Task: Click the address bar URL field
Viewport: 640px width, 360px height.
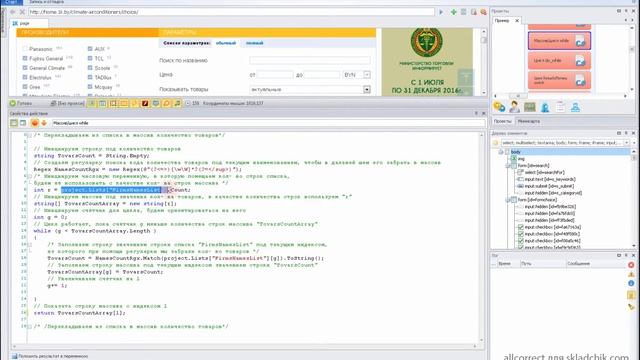Action: pyautogui.click(x=231, y=12)
